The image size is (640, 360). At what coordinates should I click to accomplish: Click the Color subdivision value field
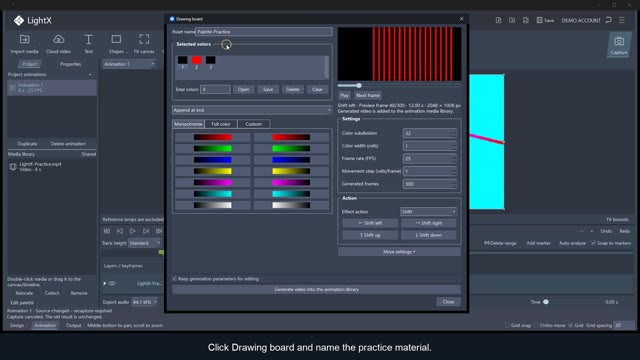(429, 133)
